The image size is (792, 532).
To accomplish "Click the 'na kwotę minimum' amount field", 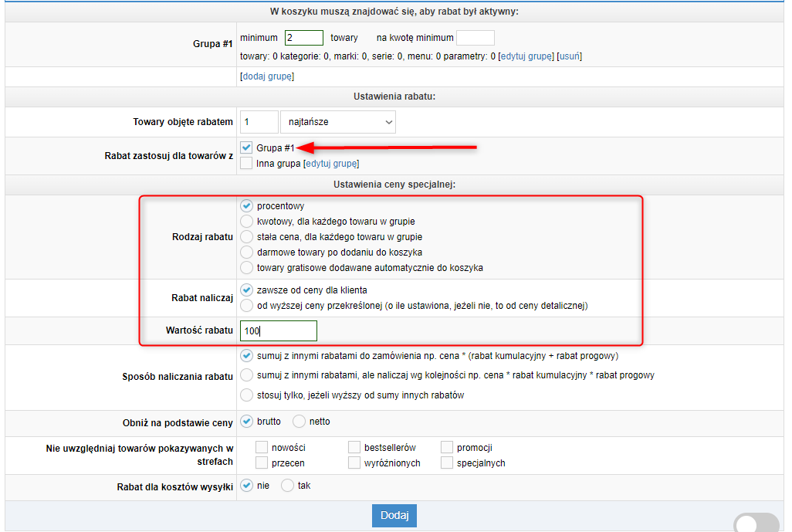I will tap(476, 38).
